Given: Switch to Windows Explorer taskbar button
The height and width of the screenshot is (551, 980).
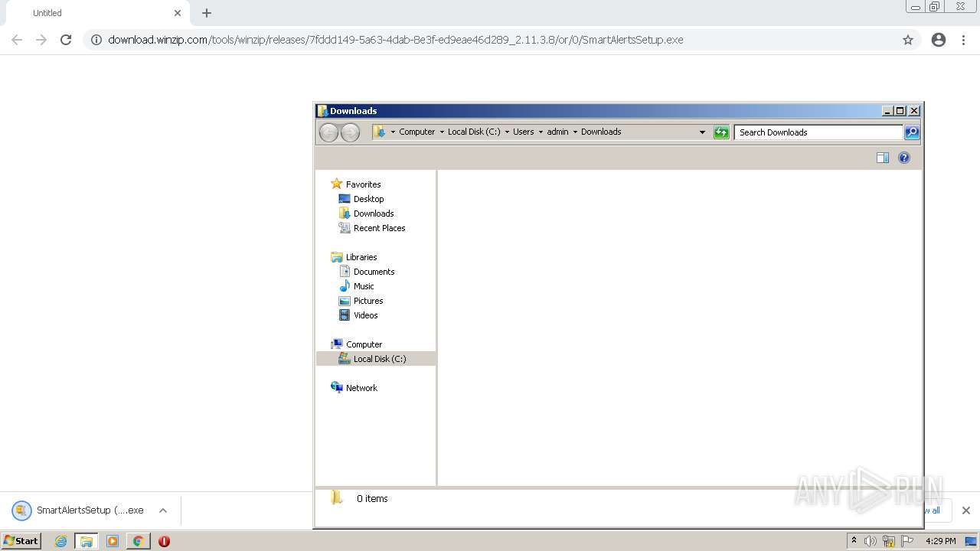Looking at the screenshot, I should tap(87, 541).
